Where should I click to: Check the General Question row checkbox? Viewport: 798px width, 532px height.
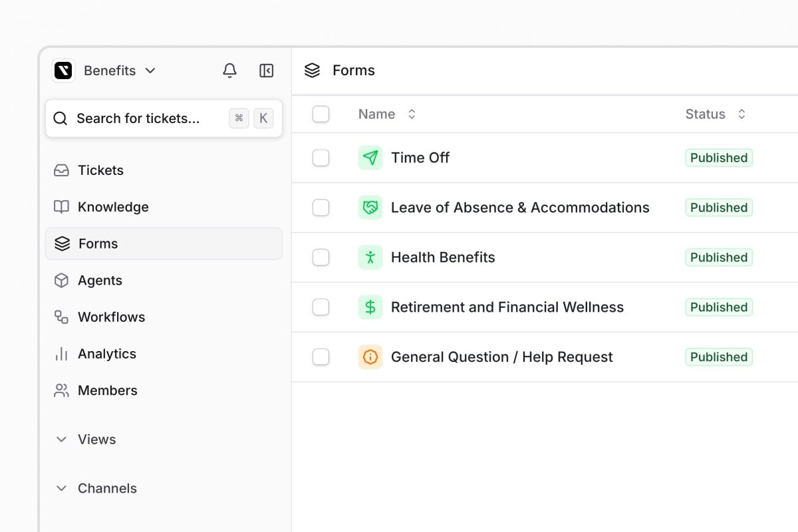321,357
